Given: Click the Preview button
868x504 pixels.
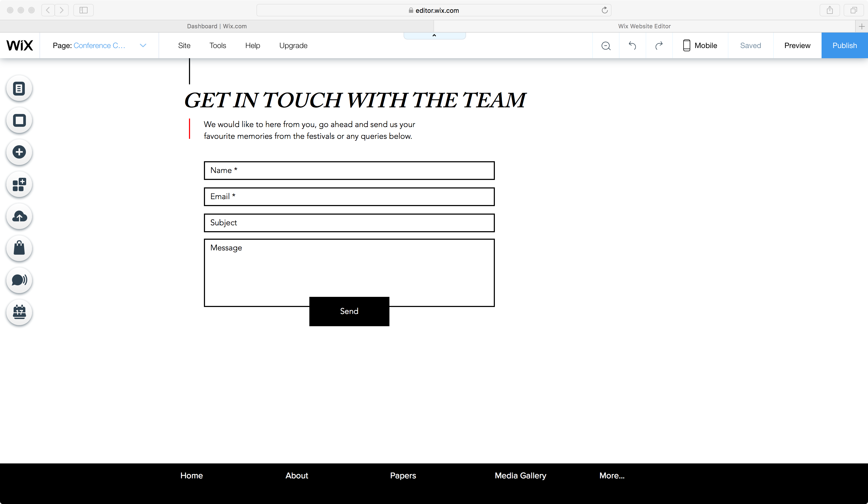Looking at the screenshot, I should point(797,45).
